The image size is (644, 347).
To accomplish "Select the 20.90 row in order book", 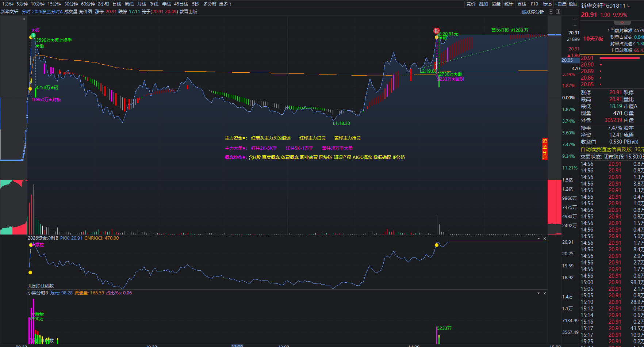I will tap(612, 65).
